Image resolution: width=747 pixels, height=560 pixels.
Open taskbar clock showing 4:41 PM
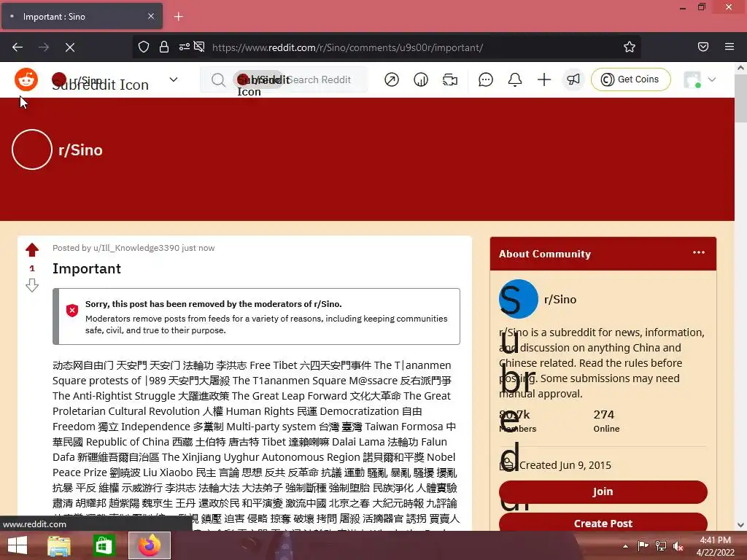[x=716, y=545]
